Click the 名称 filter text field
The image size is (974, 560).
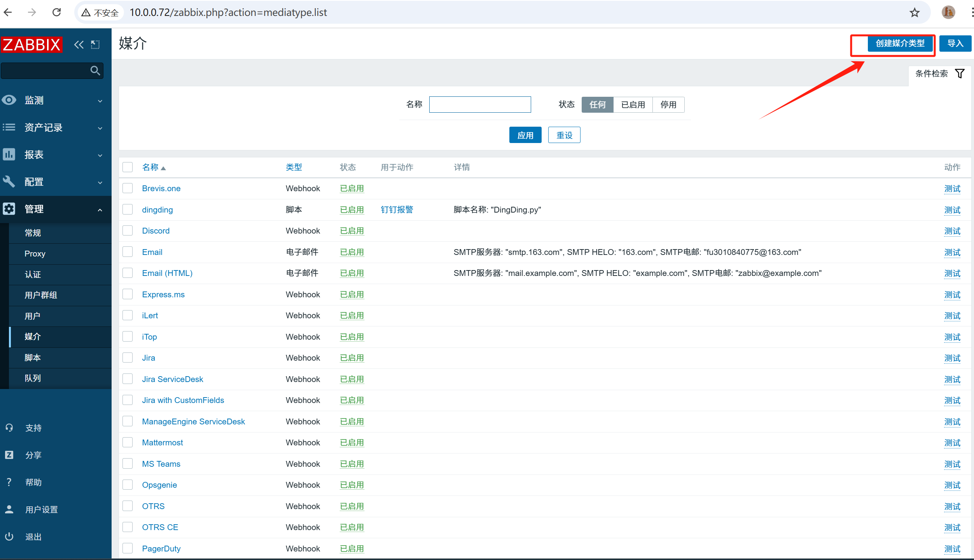pos(480,105)
